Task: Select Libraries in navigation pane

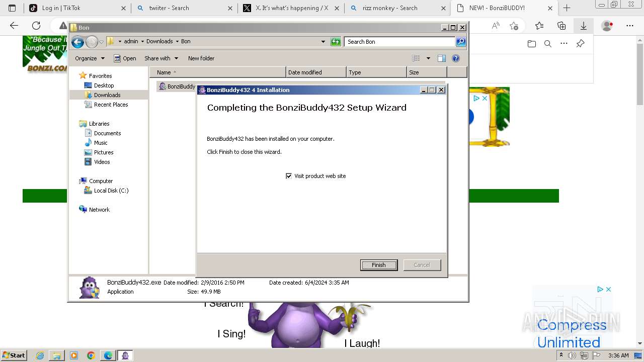Action: (99, 124)
